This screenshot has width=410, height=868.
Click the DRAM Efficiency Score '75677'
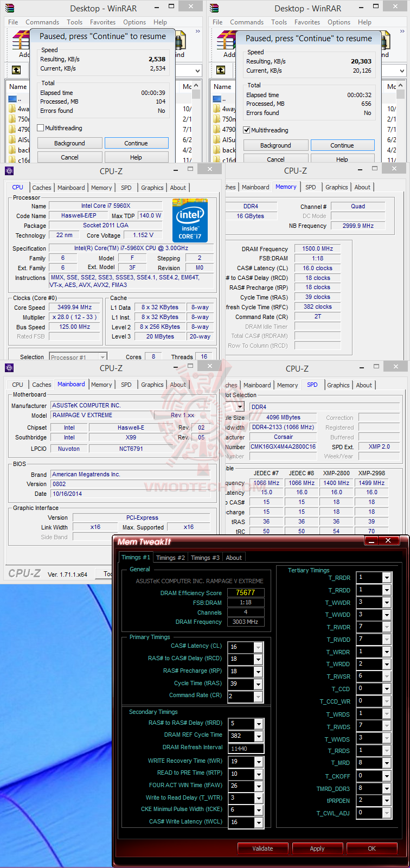point(245,592)
